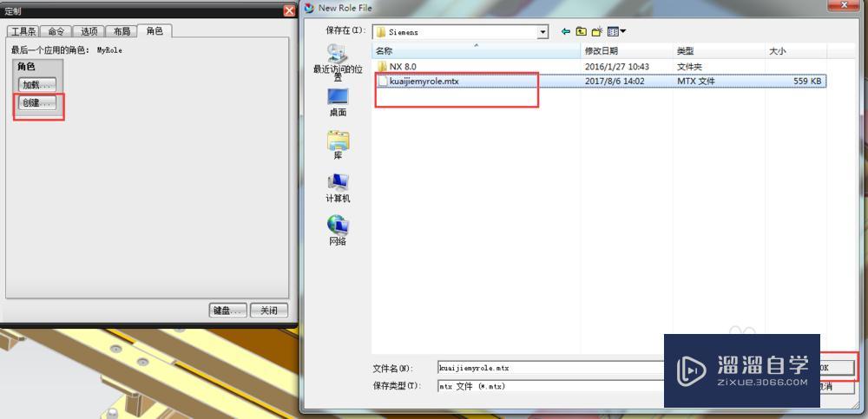Sort by the 修改日期 column header
Image resolution: width=868 pixels, height=419 pixels.
[628, 51]
